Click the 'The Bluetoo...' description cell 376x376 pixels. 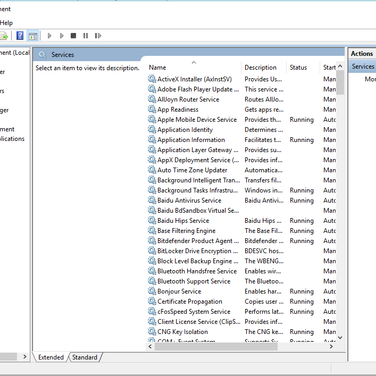264,281
